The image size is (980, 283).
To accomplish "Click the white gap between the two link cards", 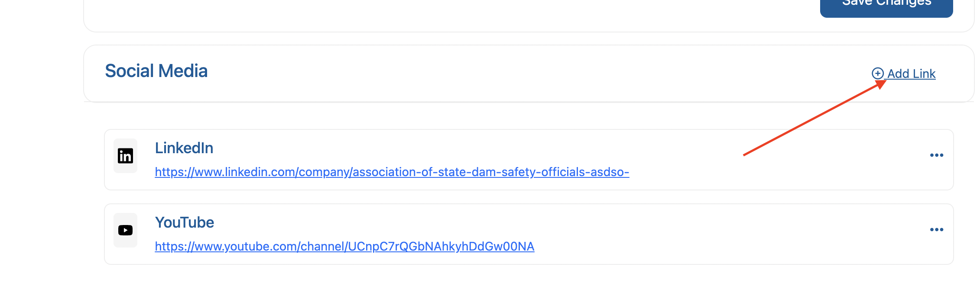I will coord(520,197).
